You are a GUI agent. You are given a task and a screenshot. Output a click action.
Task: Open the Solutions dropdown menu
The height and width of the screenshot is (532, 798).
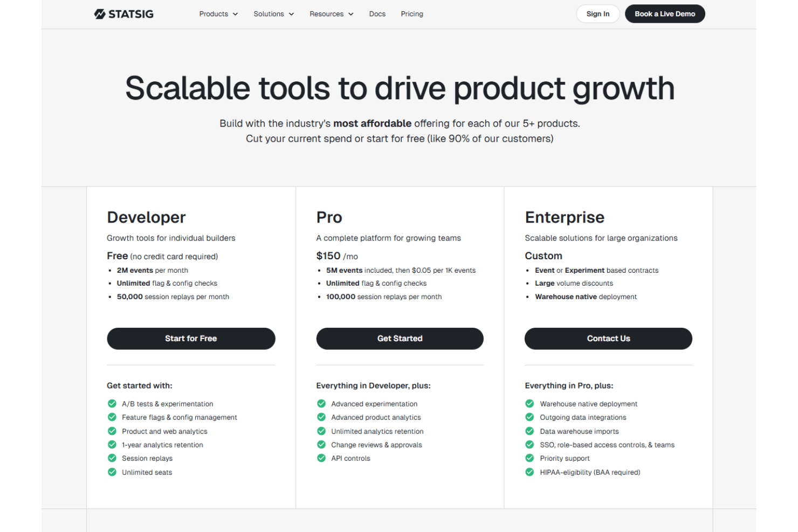(274, 14)
